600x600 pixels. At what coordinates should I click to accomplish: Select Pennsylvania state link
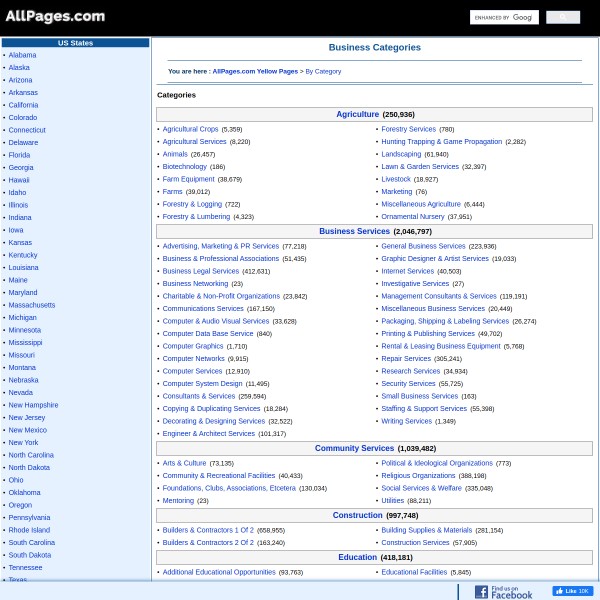29,517
